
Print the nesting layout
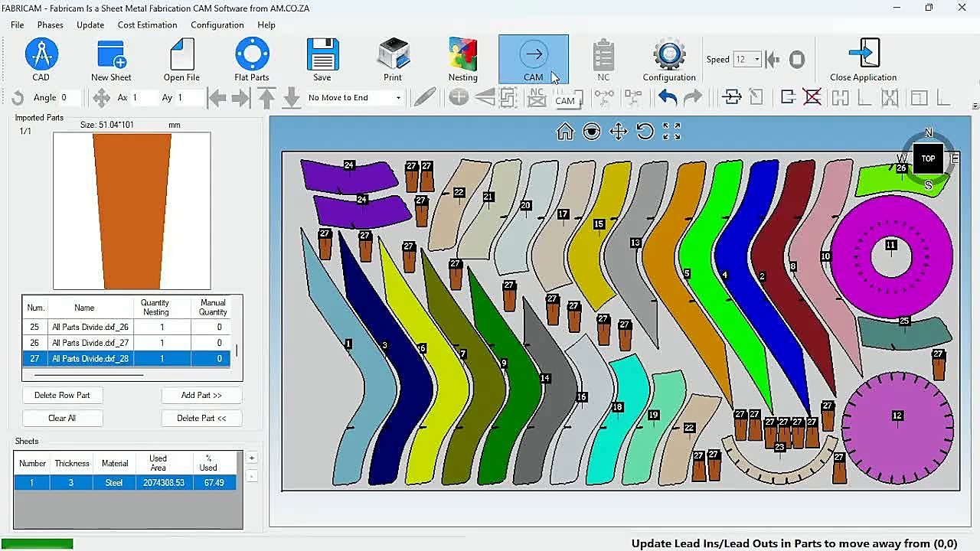[x=393, y=60]
